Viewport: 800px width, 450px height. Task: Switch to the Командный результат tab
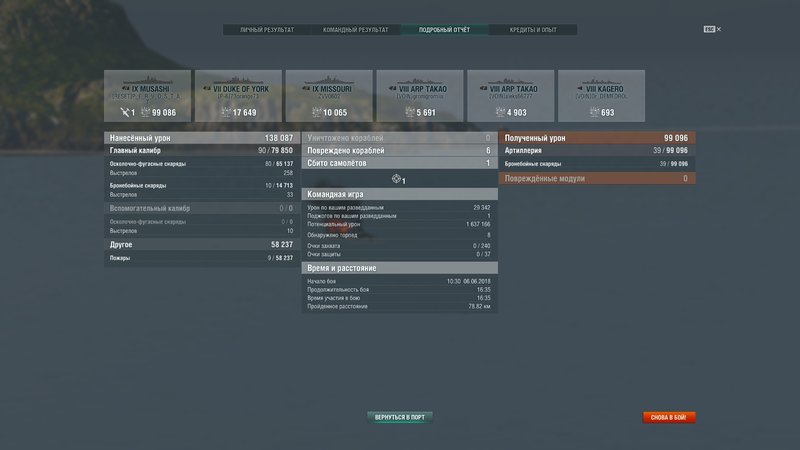coord(356,30)
